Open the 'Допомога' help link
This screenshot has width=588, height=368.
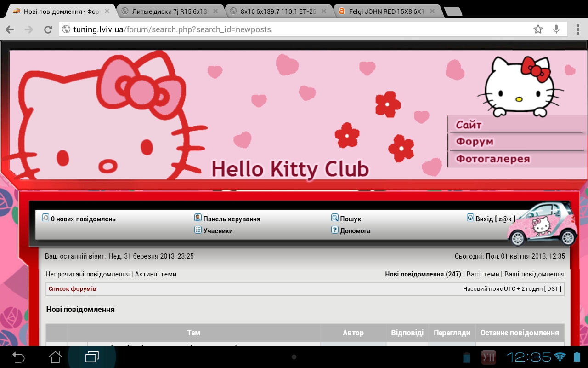coord(355,231)
